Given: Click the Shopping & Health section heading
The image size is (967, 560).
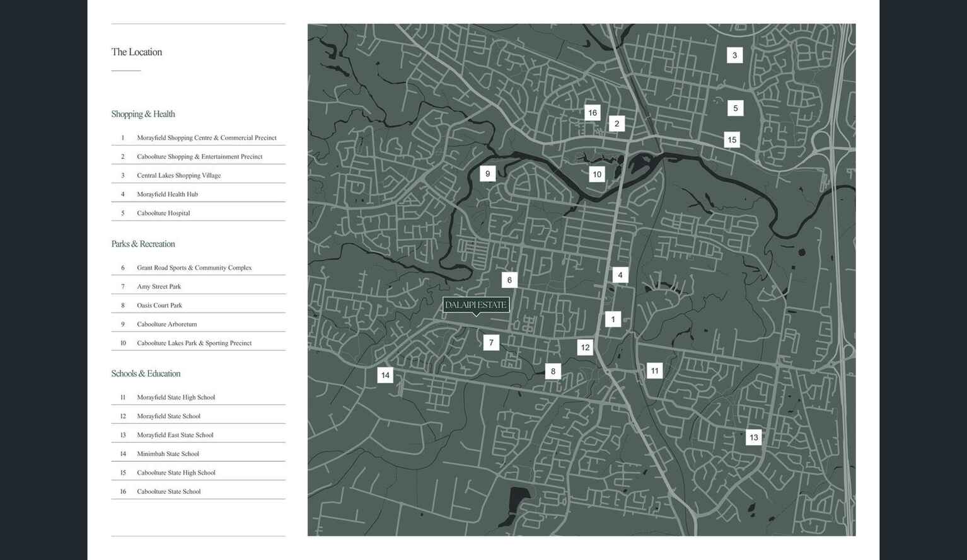Looking at the screenshot, I should coord(143,114).
